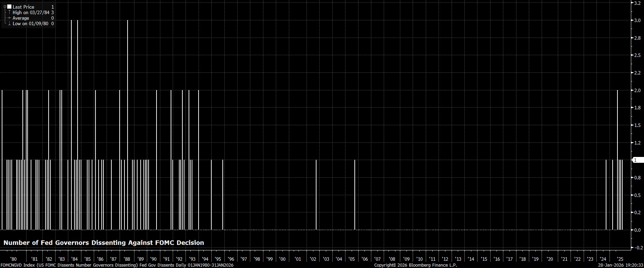
Task: Click the High marker icon in legend
Action: click(9, 12)
